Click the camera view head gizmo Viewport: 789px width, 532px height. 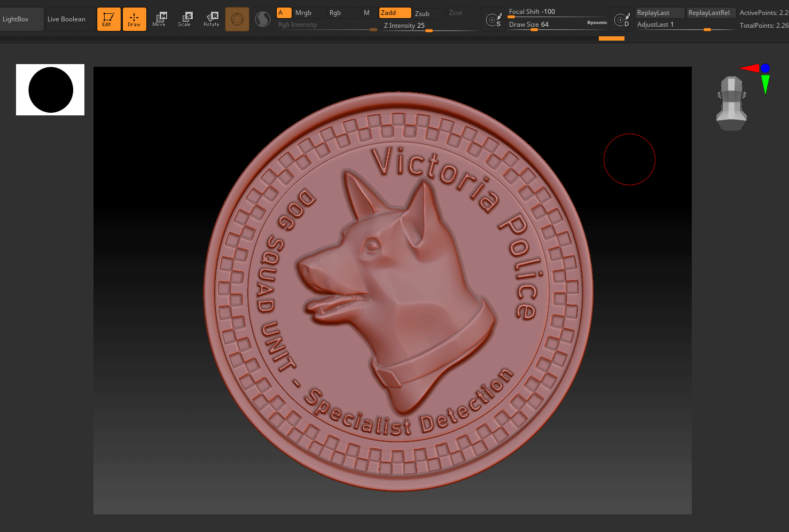point(731,103)
